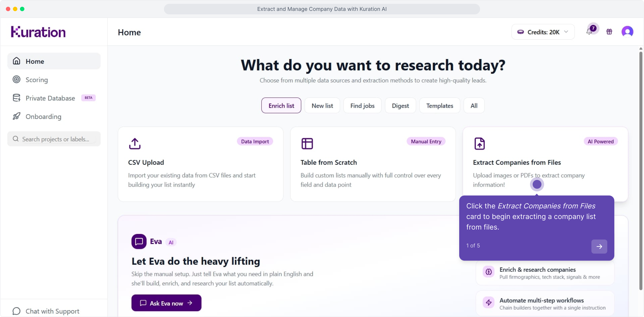Click the table grid icon
Image resolution: width=644 pixels, height=317 pixels.
(307, 144)
